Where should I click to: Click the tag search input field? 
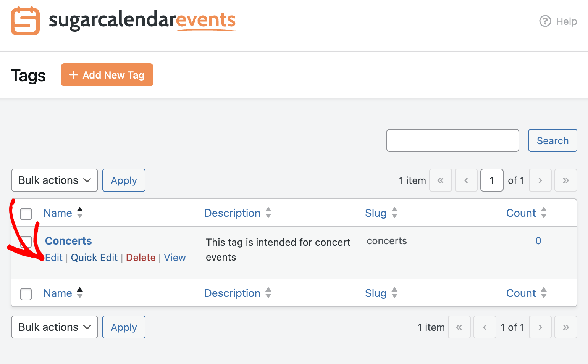pyautogui.click(x=452, y=140)
